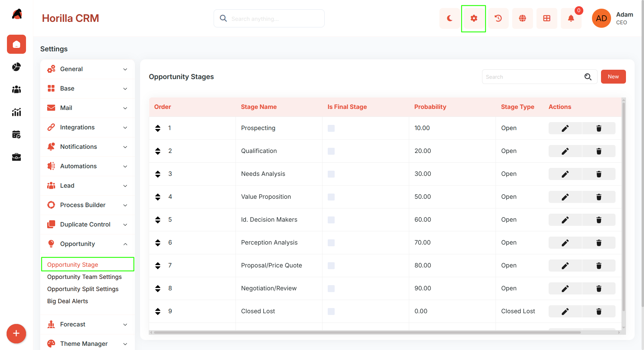The height and width of the screenshot is (350, 644).
Task: Expand the Forecast settings section
Action: (87, 324)
